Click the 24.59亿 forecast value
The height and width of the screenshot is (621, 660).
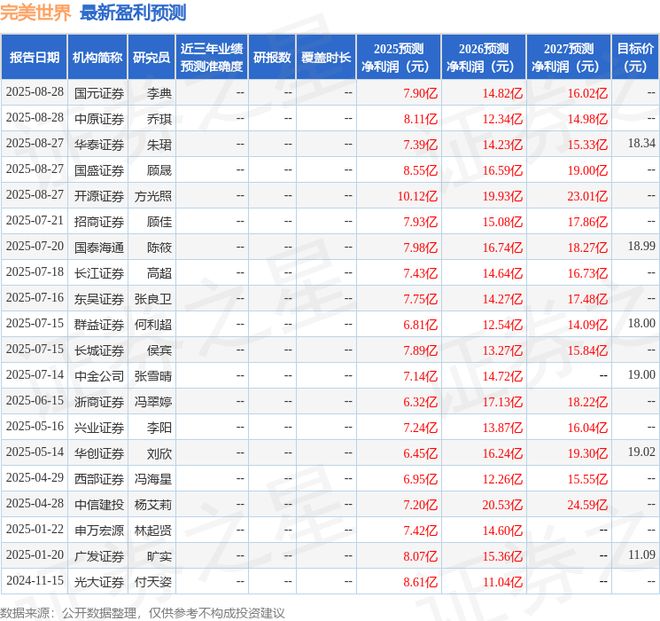pos(588,505)
